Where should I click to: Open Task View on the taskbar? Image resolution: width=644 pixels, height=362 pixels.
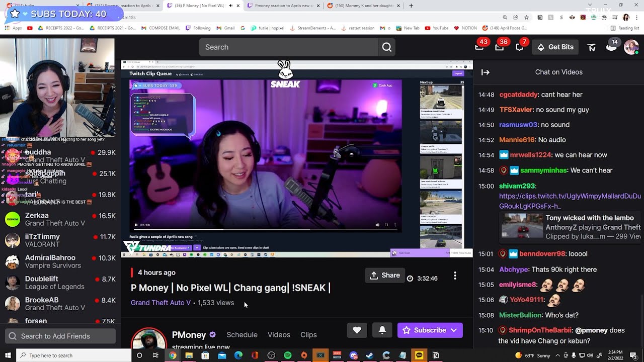155,355
